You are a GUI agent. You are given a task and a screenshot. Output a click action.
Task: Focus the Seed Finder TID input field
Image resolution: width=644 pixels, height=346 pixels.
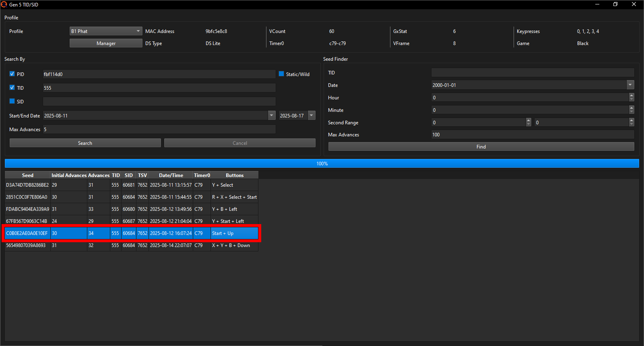tap(532, 72)
